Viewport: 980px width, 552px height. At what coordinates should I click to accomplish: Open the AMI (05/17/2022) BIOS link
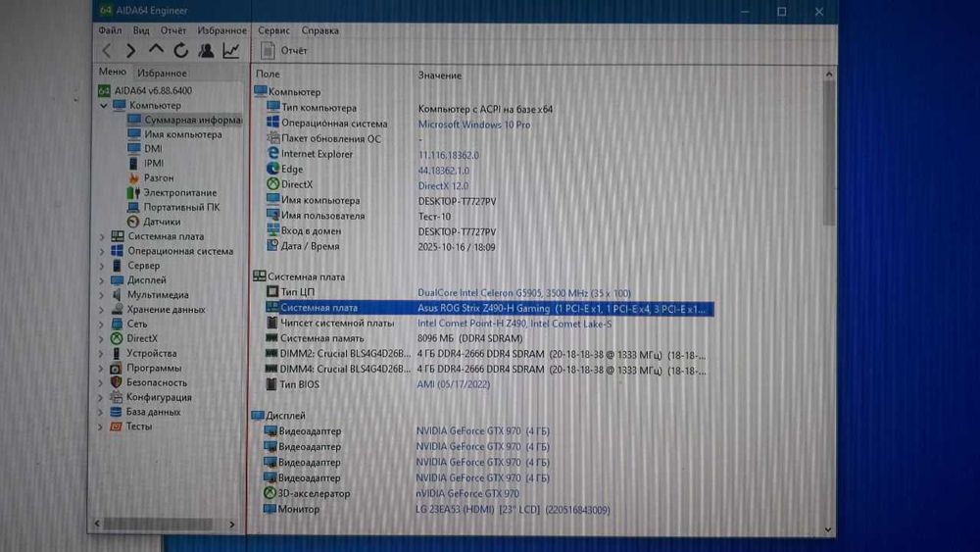pos(453,384)
